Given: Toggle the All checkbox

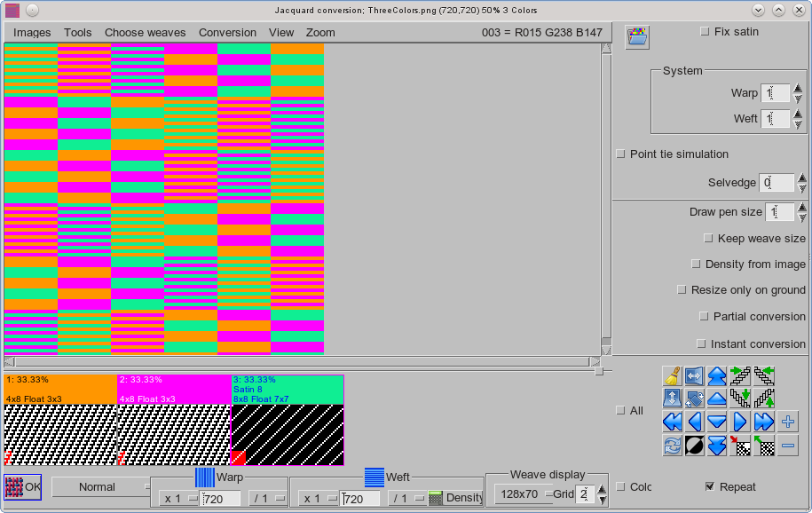Looking at the screenshot, I should click(x=620, y=410).
